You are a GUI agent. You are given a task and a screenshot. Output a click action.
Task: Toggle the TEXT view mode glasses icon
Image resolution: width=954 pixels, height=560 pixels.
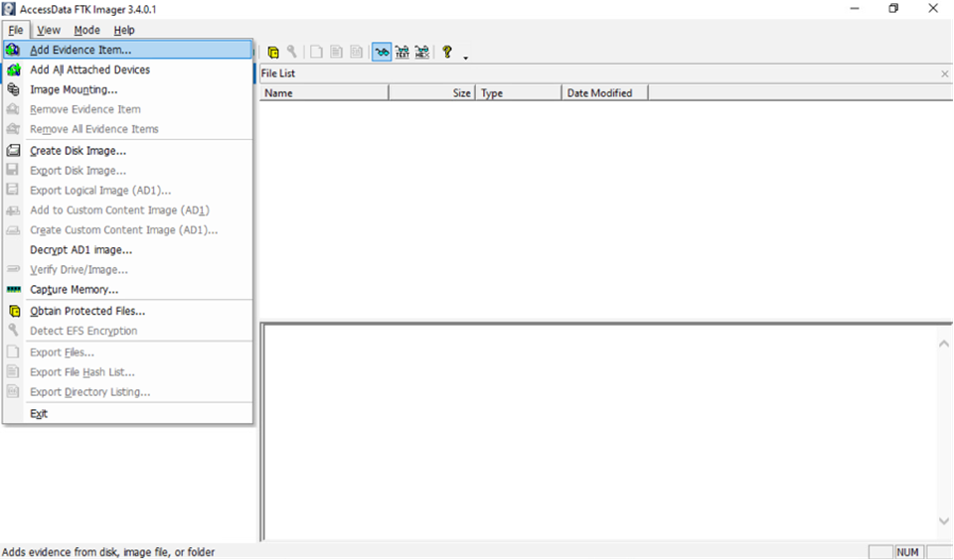(x=401, y=52)
